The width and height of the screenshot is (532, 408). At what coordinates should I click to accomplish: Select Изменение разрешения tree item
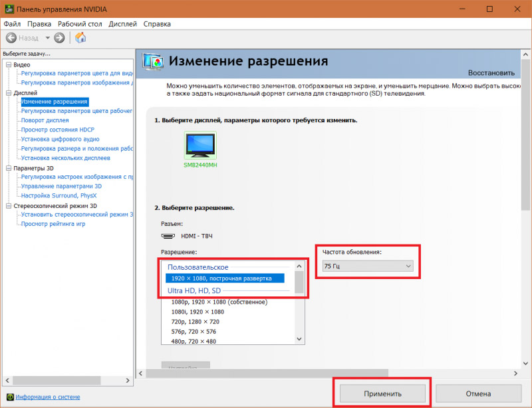[55, 102]
